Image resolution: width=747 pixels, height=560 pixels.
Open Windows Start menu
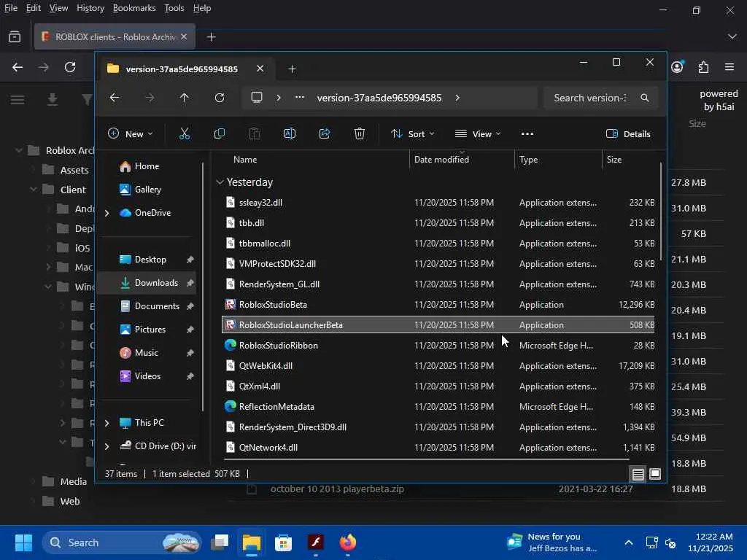(23, 542)
